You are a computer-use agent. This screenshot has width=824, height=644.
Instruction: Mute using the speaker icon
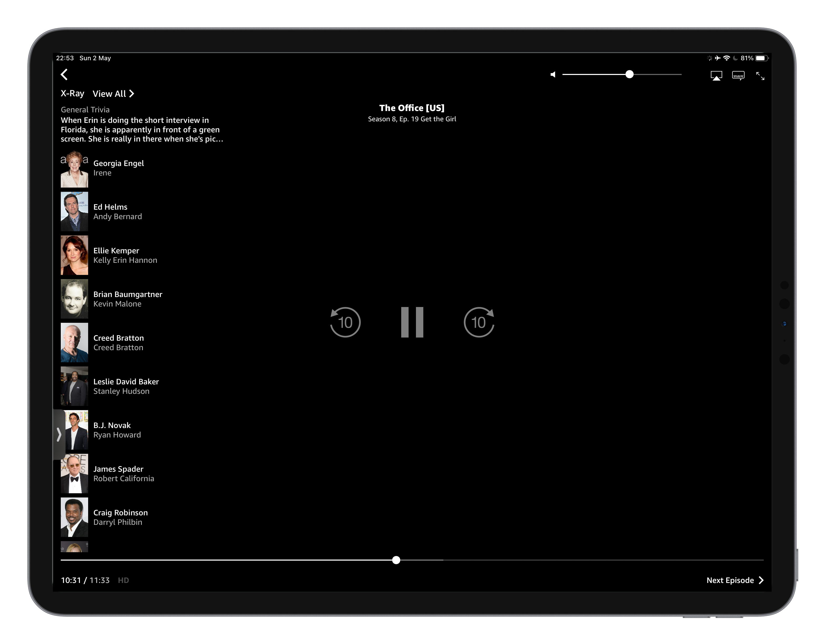point(553,75)
